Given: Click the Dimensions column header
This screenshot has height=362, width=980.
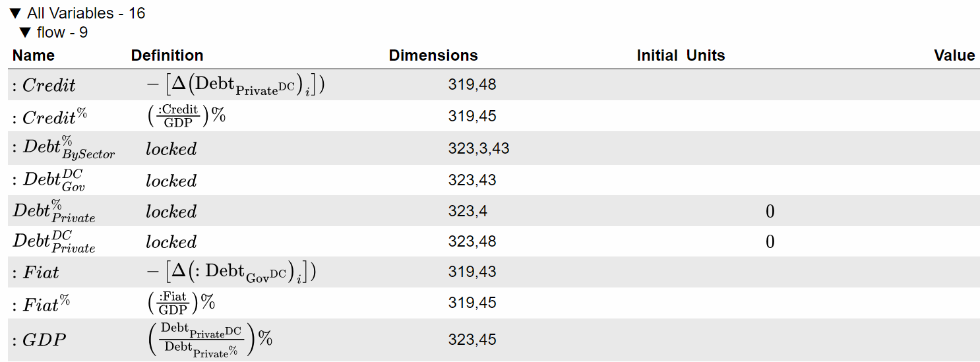Looking at the screenshot, I should point(433,55).
